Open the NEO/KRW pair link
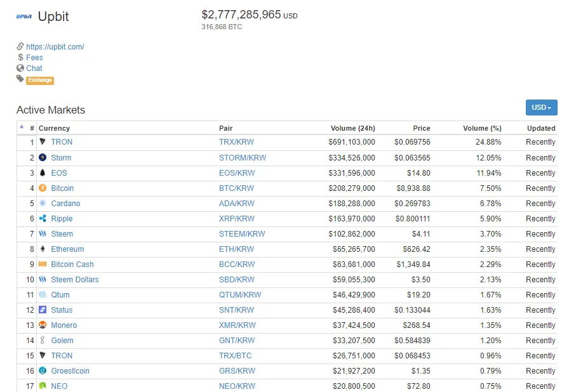Screen dimensions: 576x392 click(x=237, y=386)
